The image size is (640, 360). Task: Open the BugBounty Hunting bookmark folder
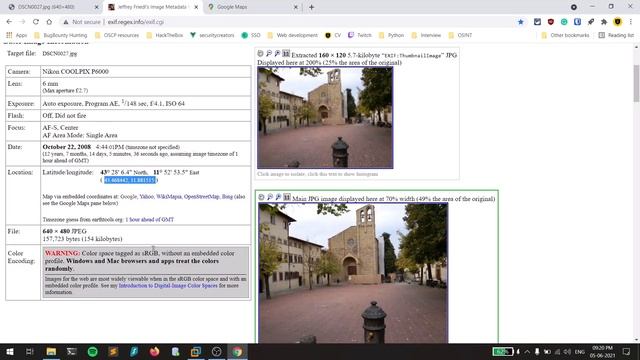(60, 35)
